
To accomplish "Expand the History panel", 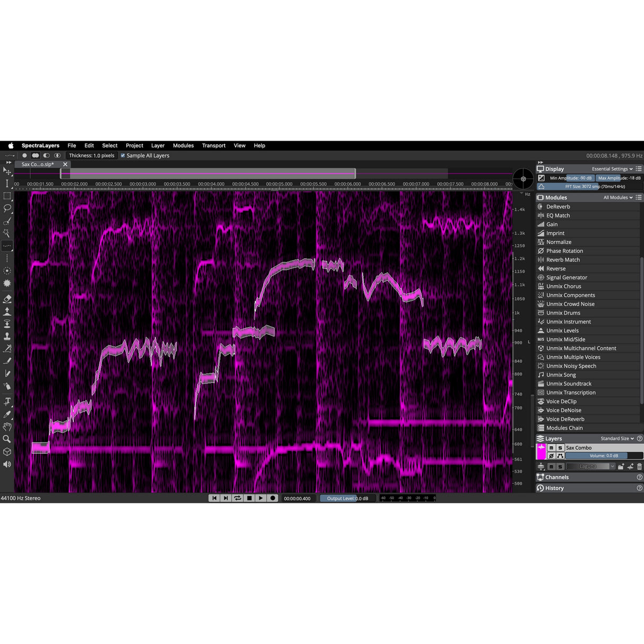I will tap(555, 488).
